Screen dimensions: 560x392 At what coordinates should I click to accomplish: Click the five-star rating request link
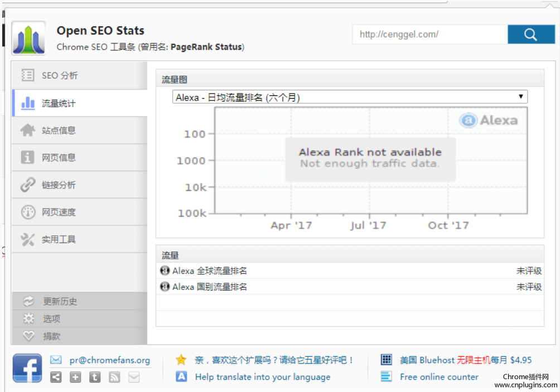point(274,360)
